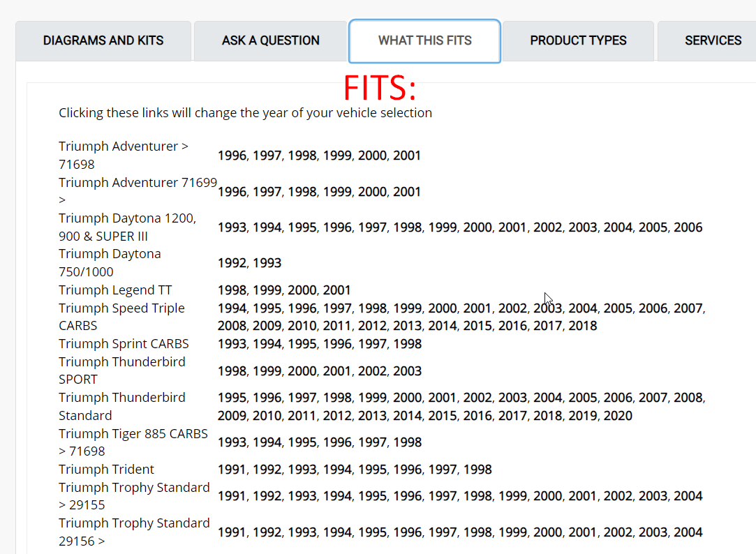
Task: Select 1996 for Triumph Adventurer > 71698
Action: click(232, 156)
